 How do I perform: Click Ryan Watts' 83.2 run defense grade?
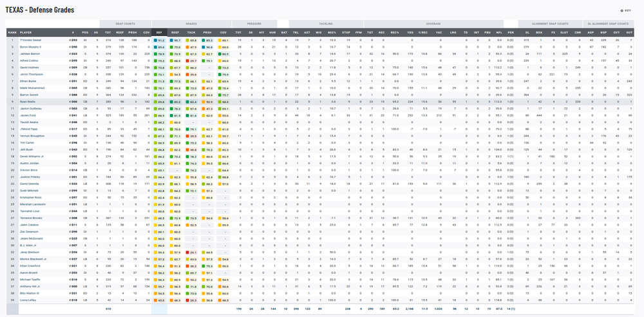tap(176, 102)
